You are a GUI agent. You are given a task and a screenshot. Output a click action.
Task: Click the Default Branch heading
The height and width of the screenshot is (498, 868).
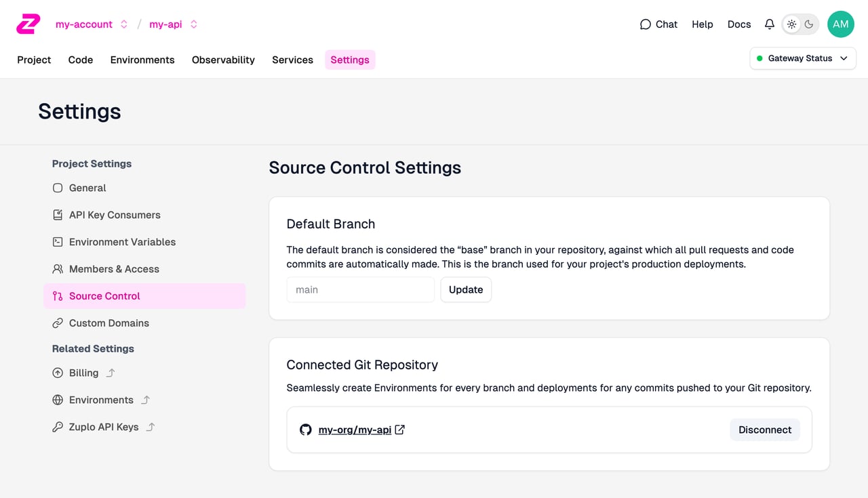[x=331, y=224]
